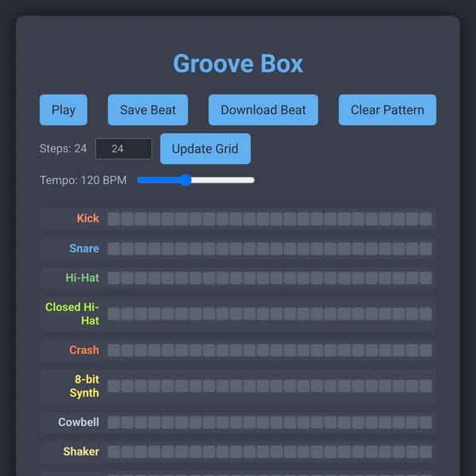Click the Crash track label
Image resolution: width=476 pixels, height=476 pixels.
pos(84,350)
